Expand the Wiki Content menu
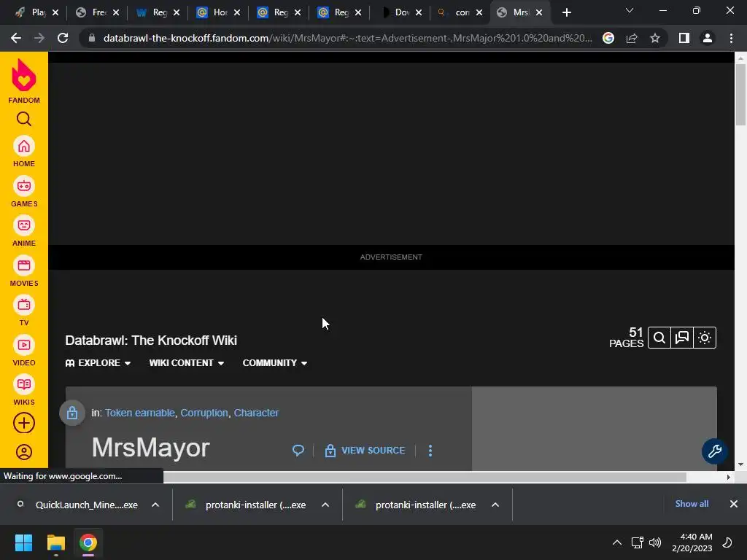 pos(187,363)
